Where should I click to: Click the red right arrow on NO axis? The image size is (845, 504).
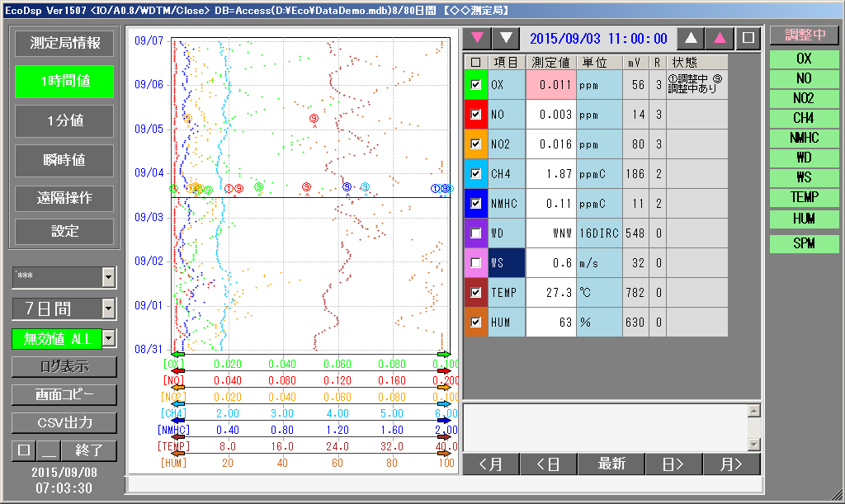coord(444,371)
